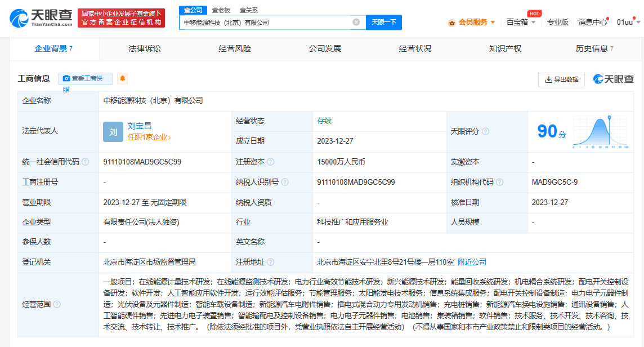Click the 15000万人民币 registered capital value

(341, 162)
